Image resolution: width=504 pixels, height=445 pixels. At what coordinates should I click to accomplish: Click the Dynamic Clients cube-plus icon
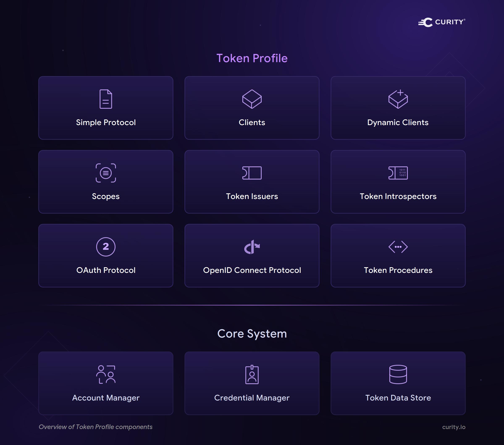pos(398,99)
